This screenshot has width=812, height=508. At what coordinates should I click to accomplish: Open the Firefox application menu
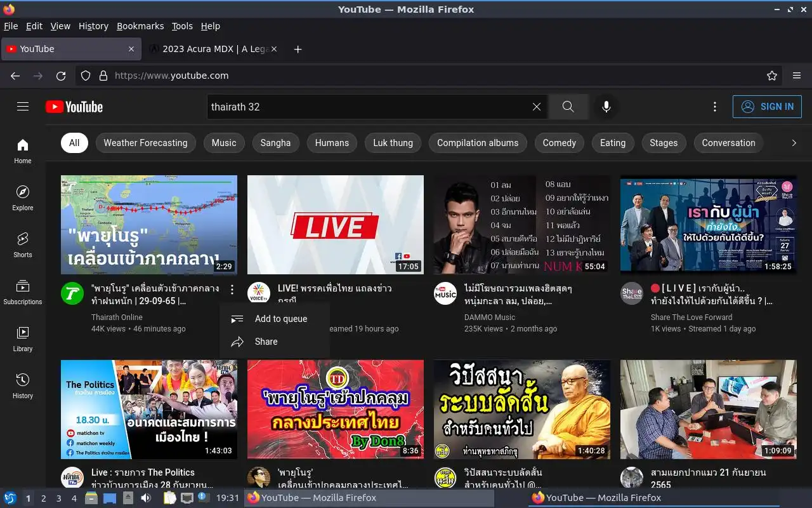[x=797, y=76]
